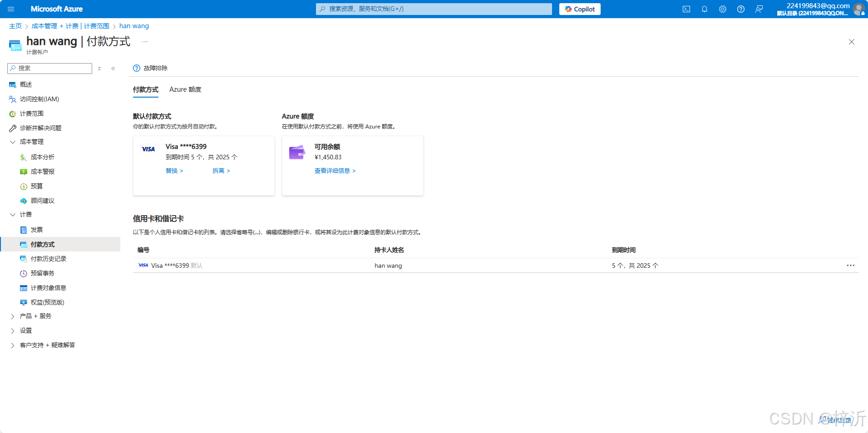Viewport: 868px width, 433px height.
Task: Open 顾问建议 icon item
Action: point(24,201)
